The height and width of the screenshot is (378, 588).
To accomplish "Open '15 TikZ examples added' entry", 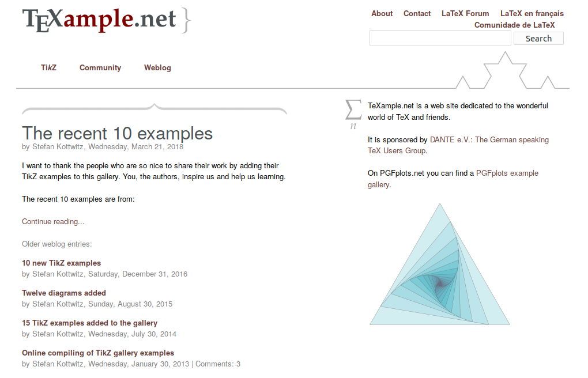I will coord(89,323).
